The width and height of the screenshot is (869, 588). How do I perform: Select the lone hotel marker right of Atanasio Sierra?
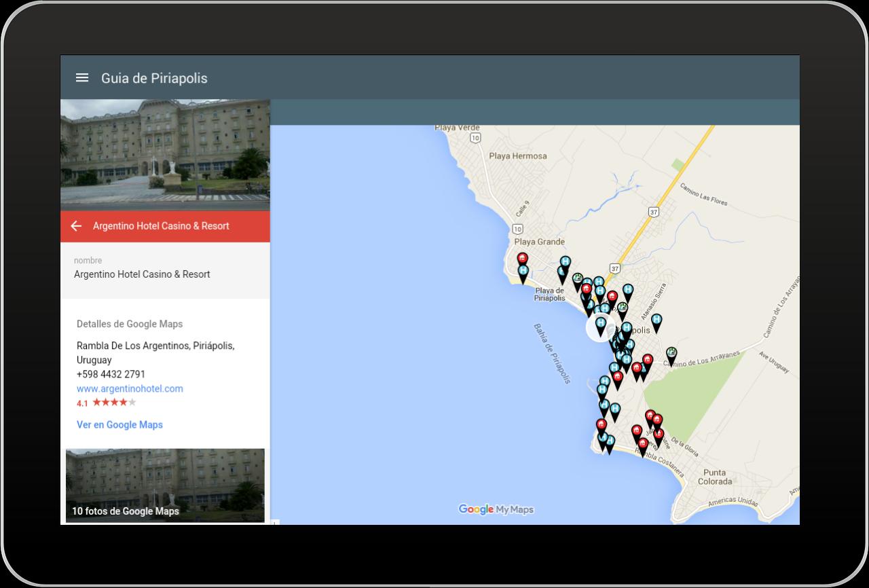point(657,322)
